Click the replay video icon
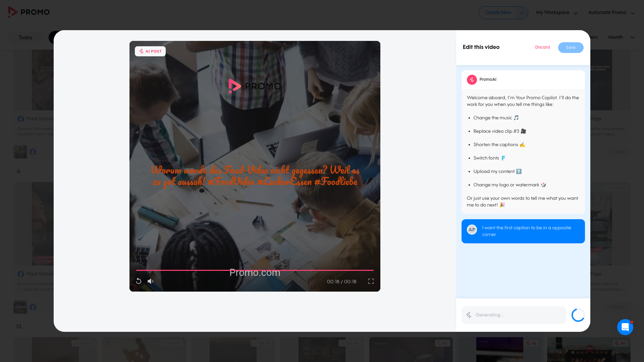The height and width of the screenshot is (362, 644). tap(139, 281)
